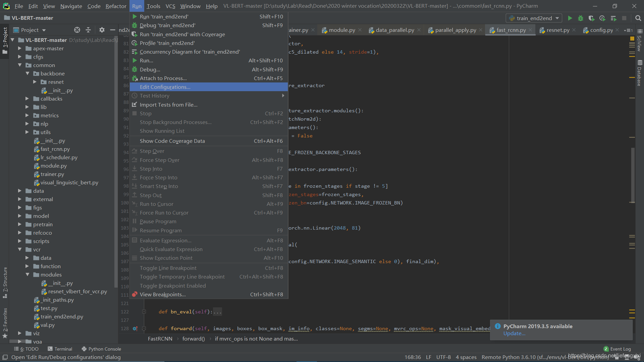Open the Favorites tool window
Image resolution: width=644 pixels, height=362 pixels.
click(x=5, y=323)
